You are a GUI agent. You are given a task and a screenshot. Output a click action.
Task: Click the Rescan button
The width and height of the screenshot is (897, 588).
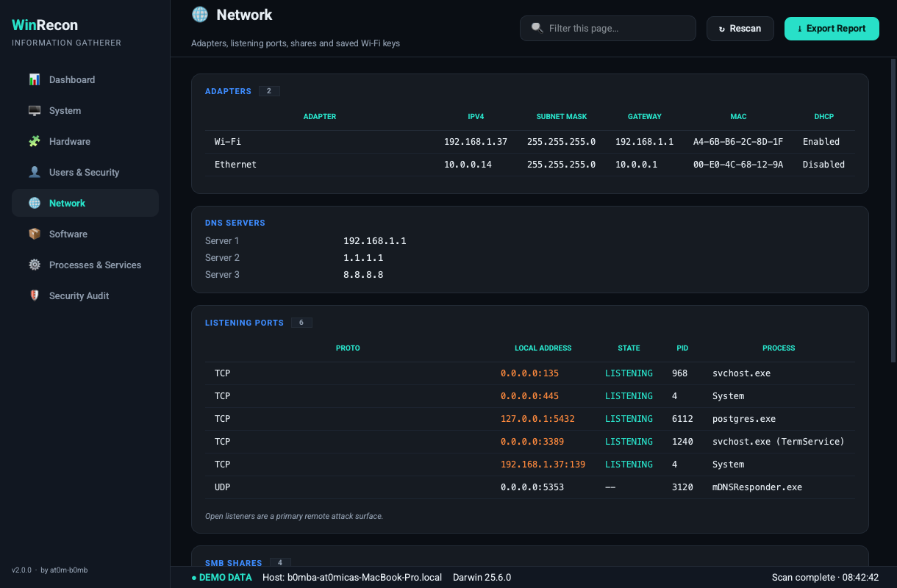(740, 28)
